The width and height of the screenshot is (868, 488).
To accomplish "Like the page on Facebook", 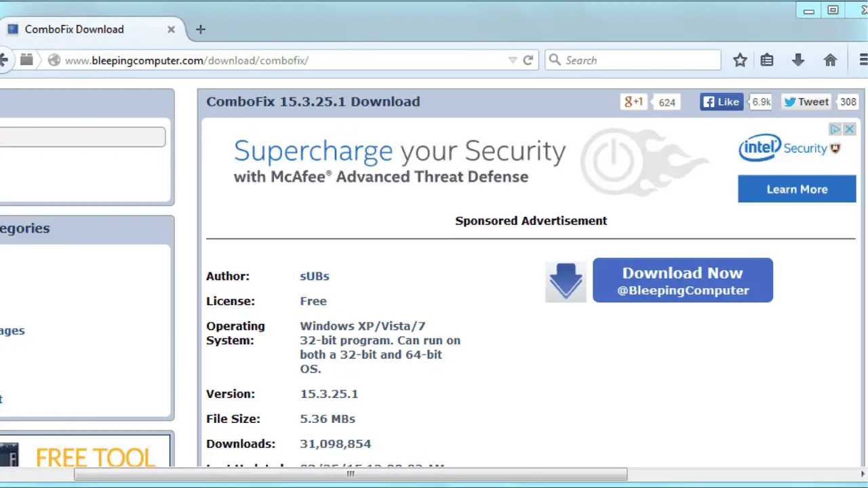I will [x=722, y=102].
